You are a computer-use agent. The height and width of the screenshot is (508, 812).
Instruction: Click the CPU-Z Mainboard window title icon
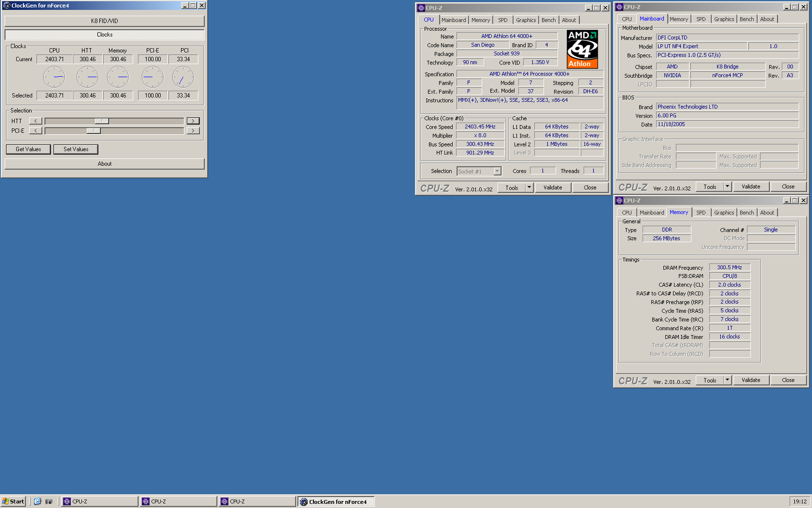[x=619, y=7]
